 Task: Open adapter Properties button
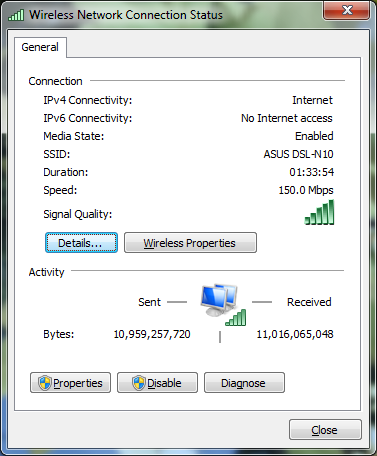(x=70, y=383)
